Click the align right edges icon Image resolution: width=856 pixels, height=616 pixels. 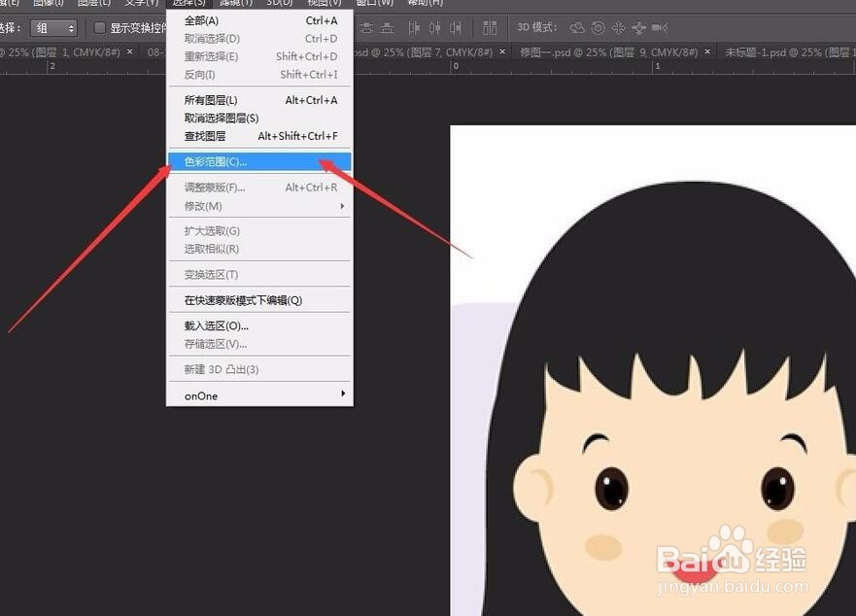click(x=455, y=27)
